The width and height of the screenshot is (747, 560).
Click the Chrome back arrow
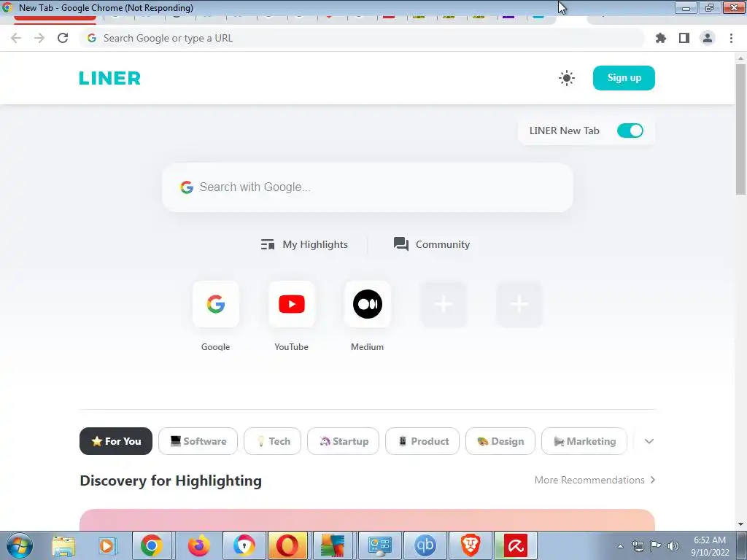pyautogui.click(x=16, y=38)
